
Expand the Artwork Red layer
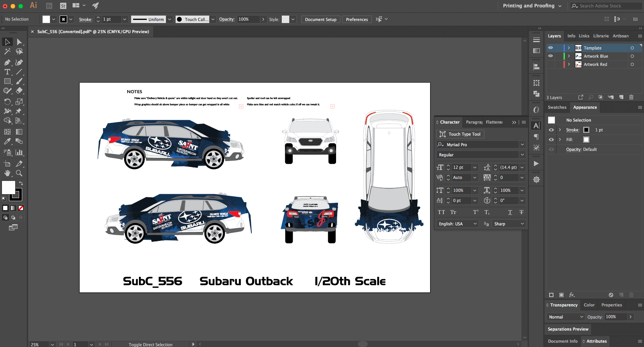(x=569, y=64)
